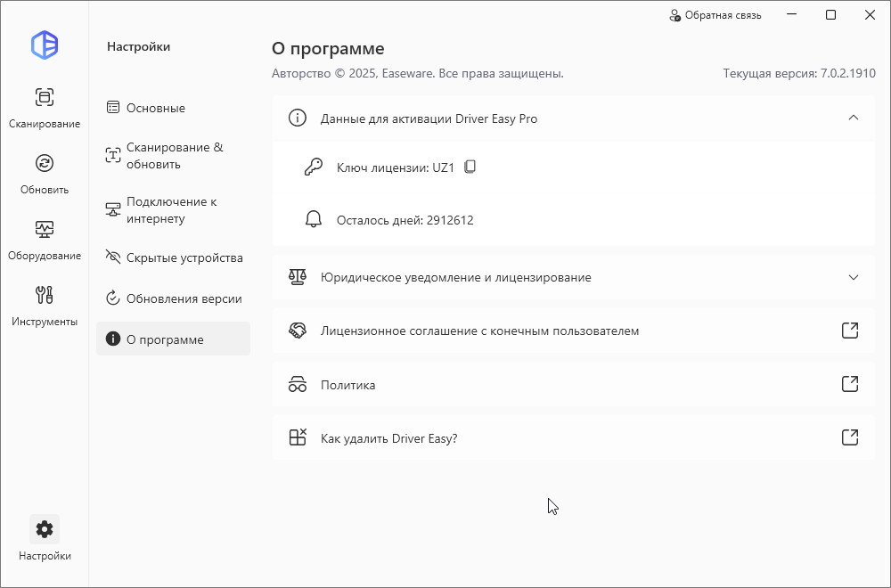Click the Настройки gear icon
This screenshot has height=588, width=891.
coord(45,529)
